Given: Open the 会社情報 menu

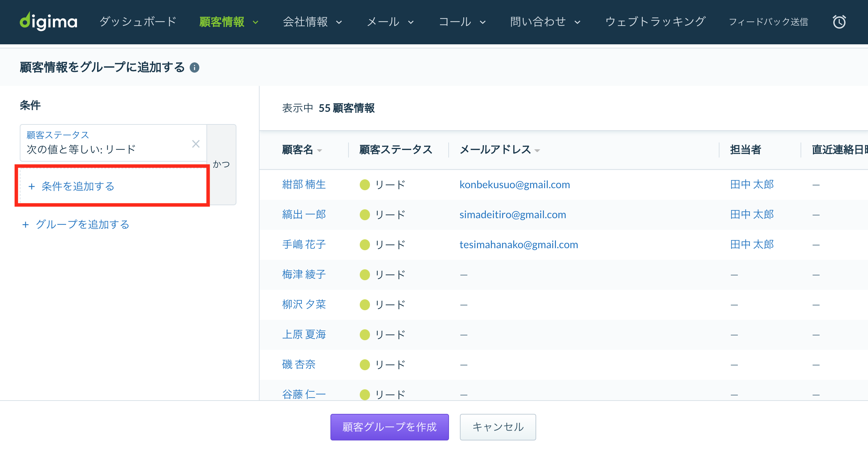Looking at the screenshot, I should (x=306, y=22).
